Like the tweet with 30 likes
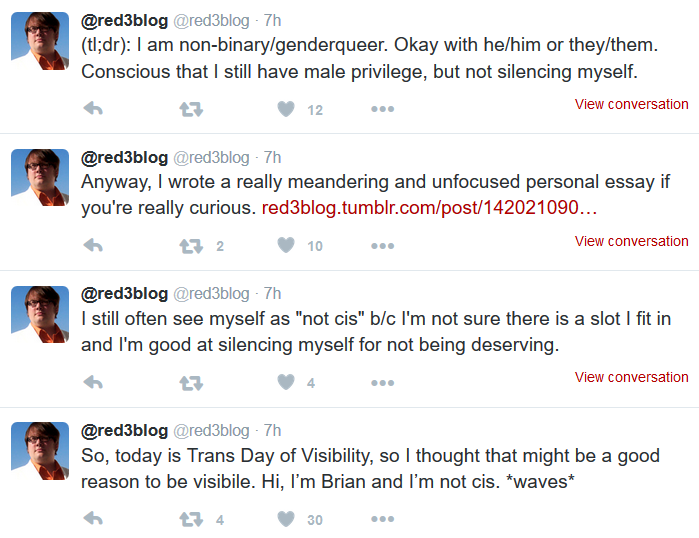Image resolution: width=699 pixels, height=538 pixels. [x=286, y=519]
